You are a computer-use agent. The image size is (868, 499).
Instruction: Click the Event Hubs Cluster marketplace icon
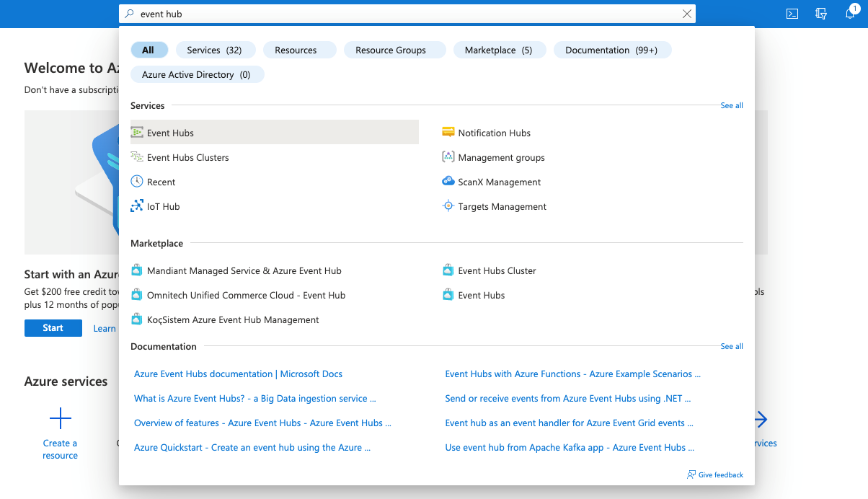[448, 270]
